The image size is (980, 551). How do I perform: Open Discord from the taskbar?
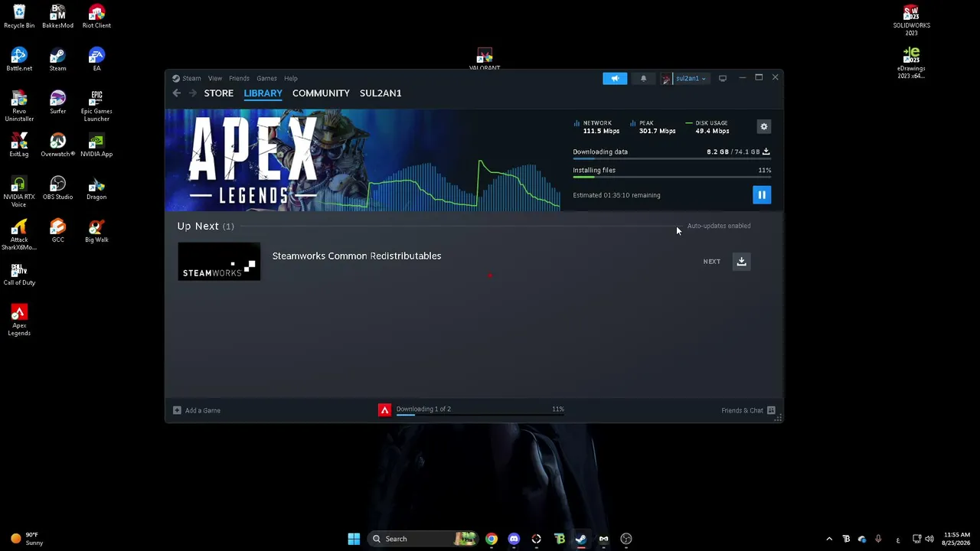tap(514, 539)
